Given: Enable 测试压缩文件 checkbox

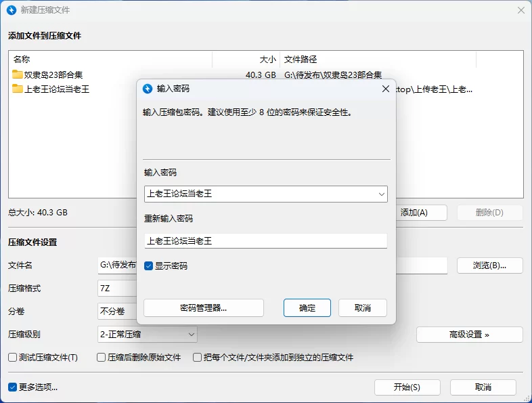Looking at the screenshot, I should click(x=13, y=358).
